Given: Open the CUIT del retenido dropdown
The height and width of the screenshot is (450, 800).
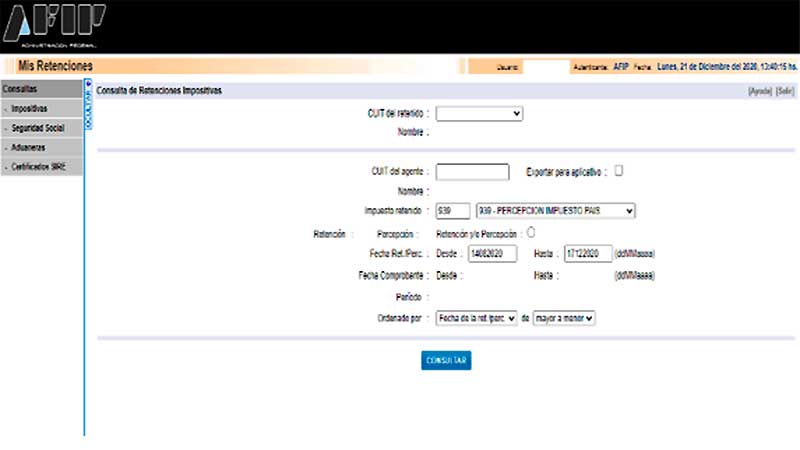Looking at the screenshot, I should pos(479,114).
